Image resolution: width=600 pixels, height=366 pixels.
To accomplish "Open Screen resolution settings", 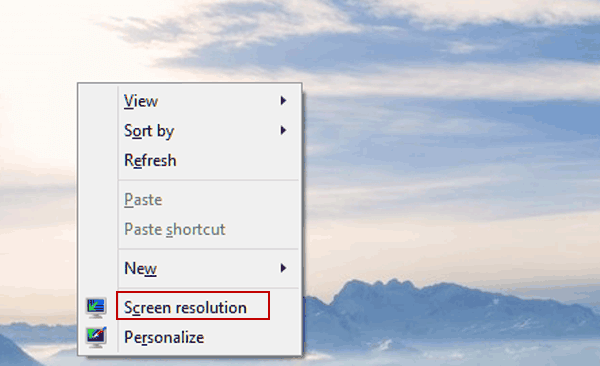I will pyautogui.click(x=185, y=308).
